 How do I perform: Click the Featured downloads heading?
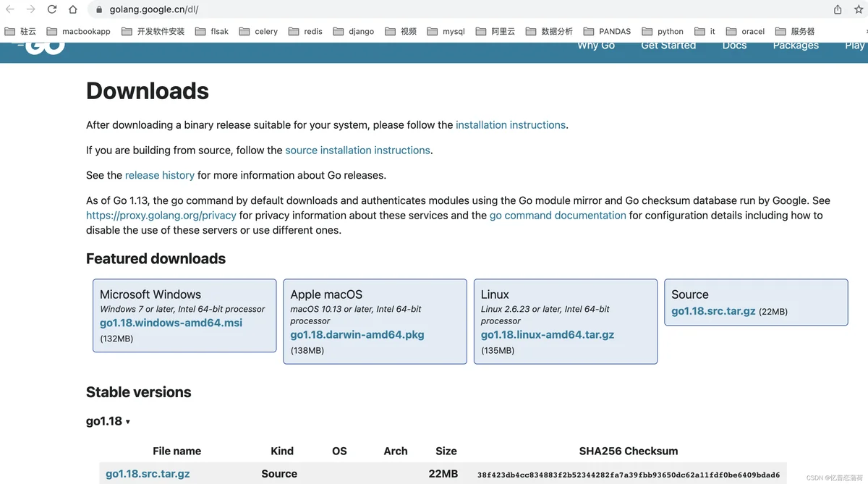pos(156,259)
